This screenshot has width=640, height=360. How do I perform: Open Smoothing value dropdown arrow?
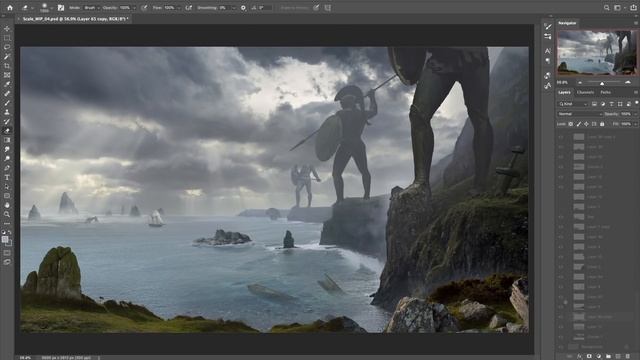(x=233, y=8)
